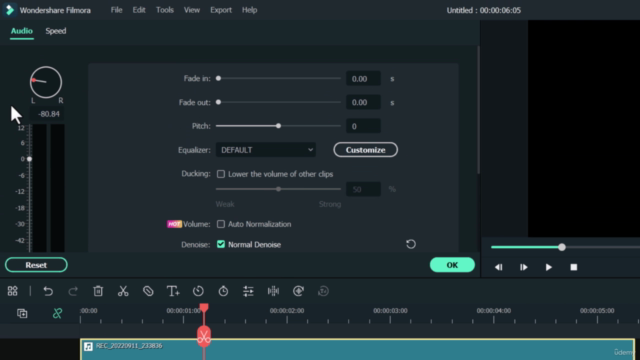640x360 pixels.
Task: Open the View menu
Action: pos(191,10)
